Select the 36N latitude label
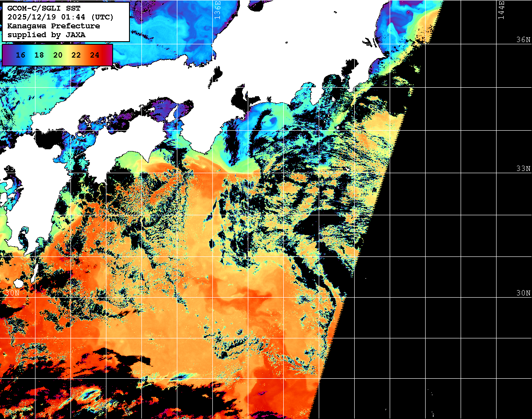 point(523,39)
